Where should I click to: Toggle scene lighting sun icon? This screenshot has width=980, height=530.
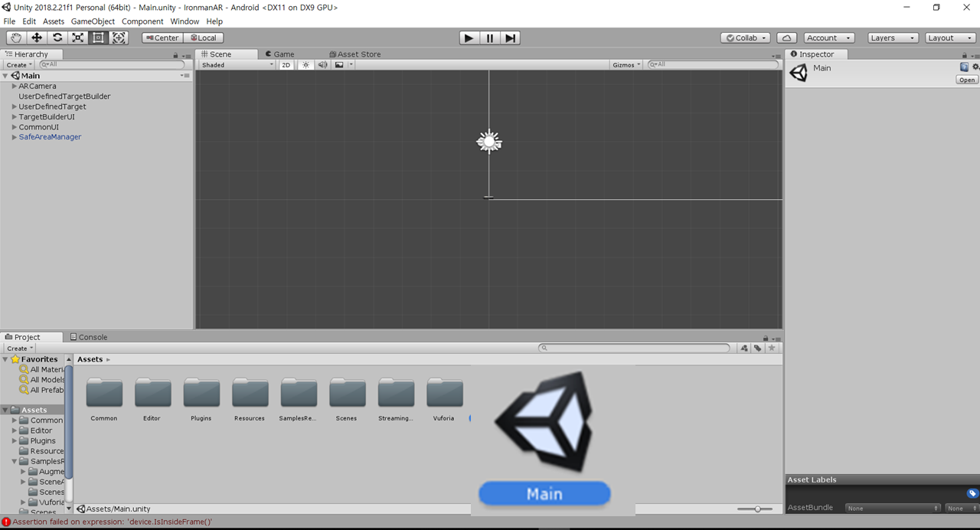305,65
